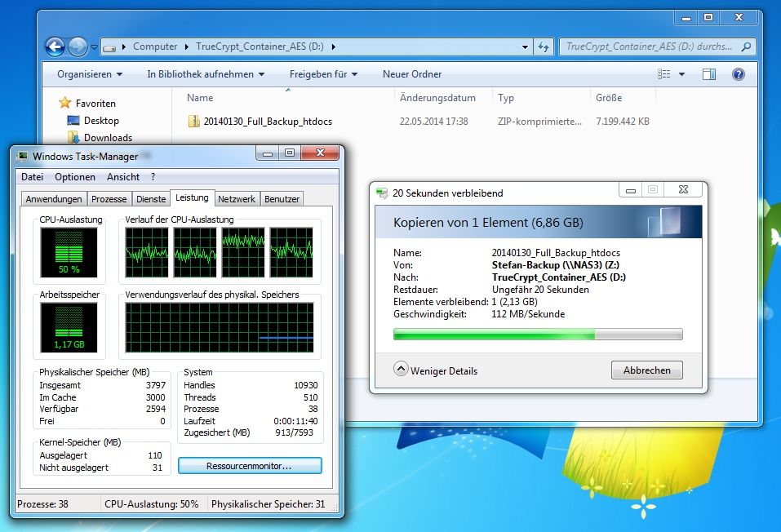The height and width of the screenshot is (532, 781).
Task: Open the ? help menu in Task-Manager
Action: [153, 177]
